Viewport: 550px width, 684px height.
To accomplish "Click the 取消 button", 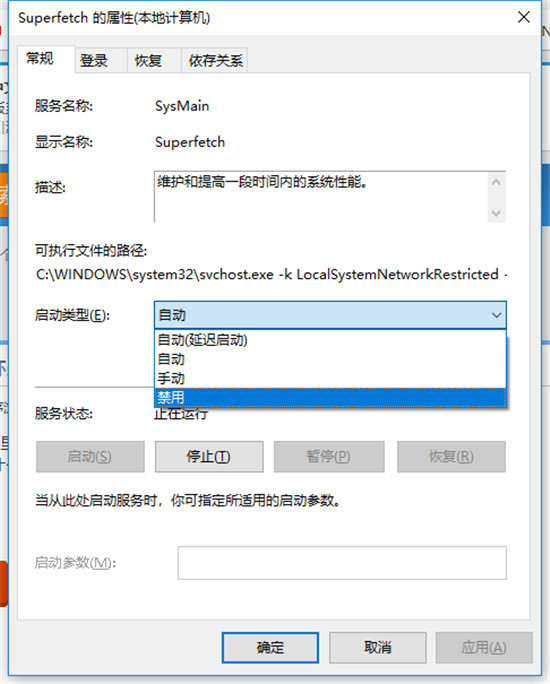I will pos(377,647).
